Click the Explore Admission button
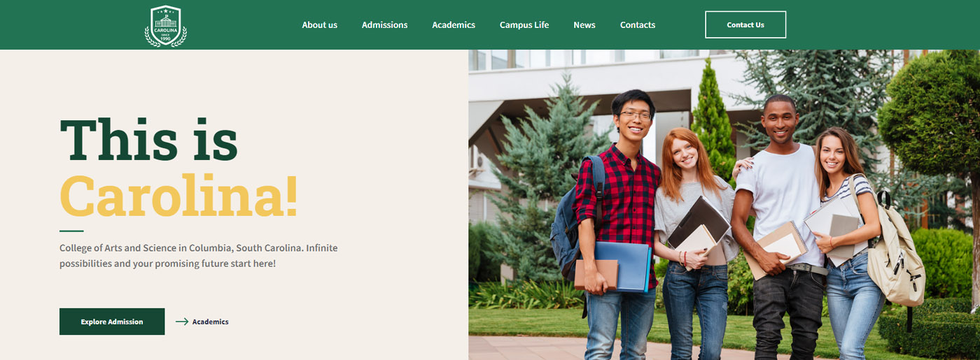This screenshot has width=980, height=360. click(112, 322)
